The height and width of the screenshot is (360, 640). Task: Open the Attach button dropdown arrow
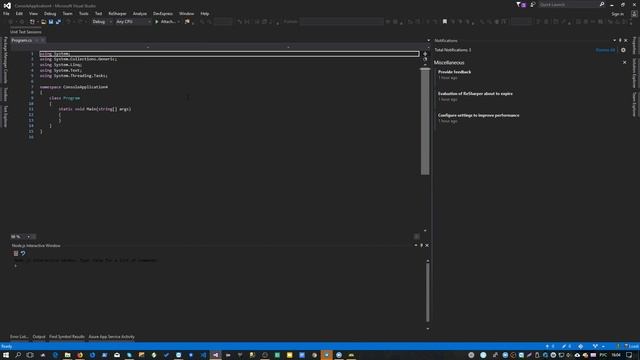[179, 22]
